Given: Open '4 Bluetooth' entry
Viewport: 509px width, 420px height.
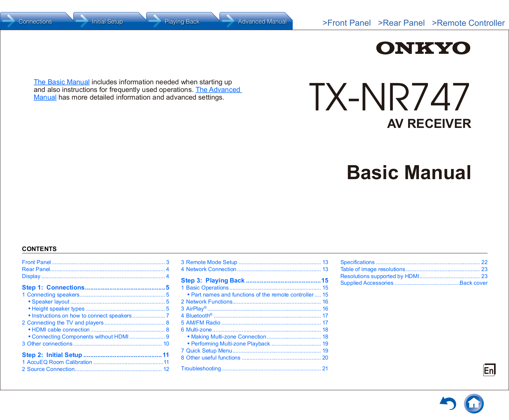Looking at the screenshot, I should coord(254,316).
